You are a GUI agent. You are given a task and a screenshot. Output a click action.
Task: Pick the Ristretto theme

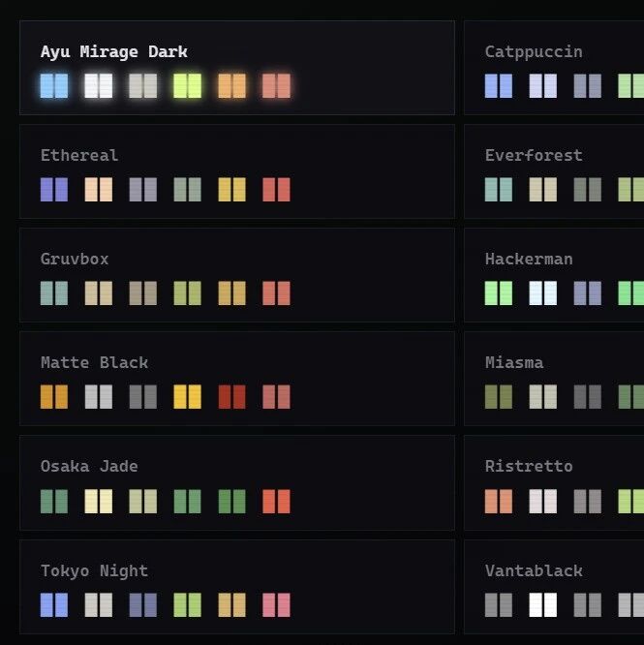click(x=554, y=482)
